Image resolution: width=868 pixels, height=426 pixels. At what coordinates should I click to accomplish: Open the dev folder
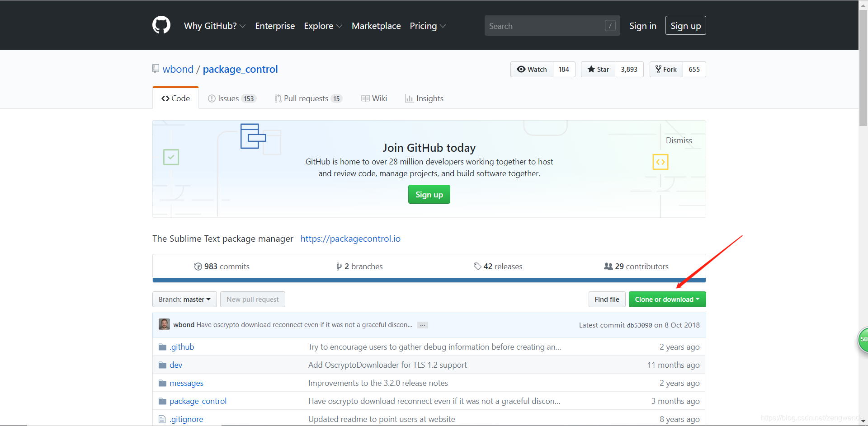click(x=176, y=365)
